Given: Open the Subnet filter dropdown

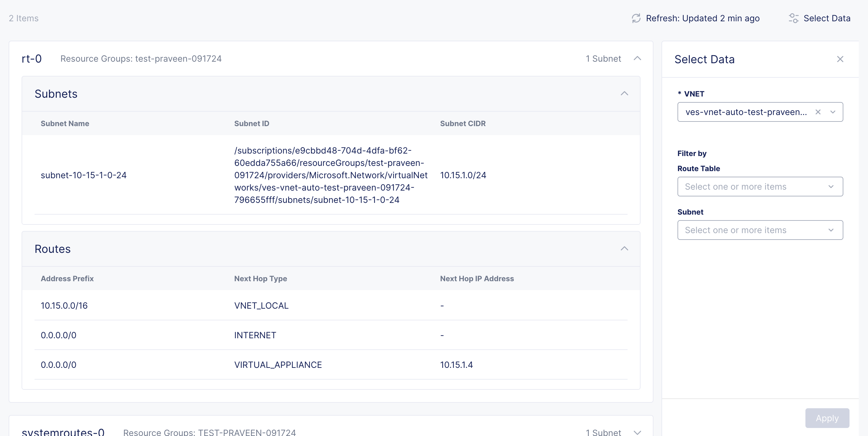Looking at the screenshot, I should 760,230.
